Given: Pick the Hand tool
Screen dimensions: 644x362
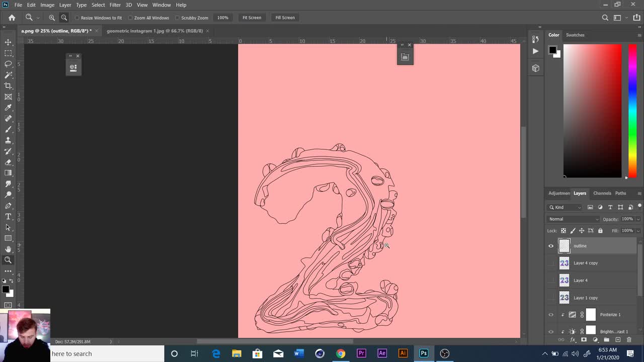Looking at the screenshot, I should [8, 249].
